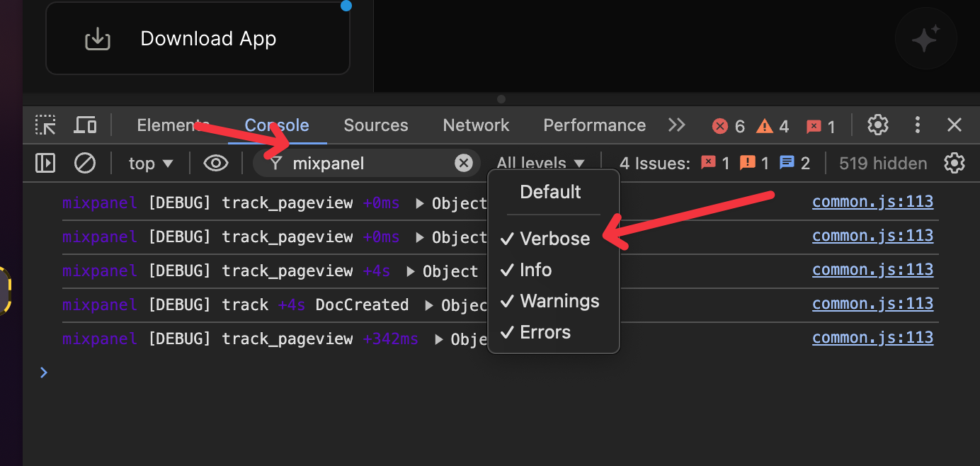This screenshot has width=980, height=466.
Task: Show more DevTools tabs chevron
Action: [677, 125]
